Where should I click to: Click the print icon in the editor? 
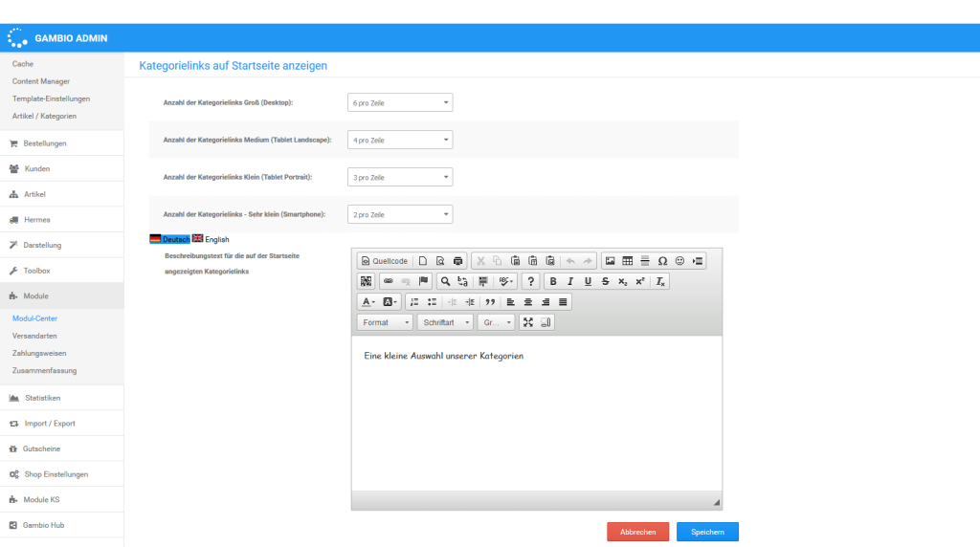click(457, 261)
